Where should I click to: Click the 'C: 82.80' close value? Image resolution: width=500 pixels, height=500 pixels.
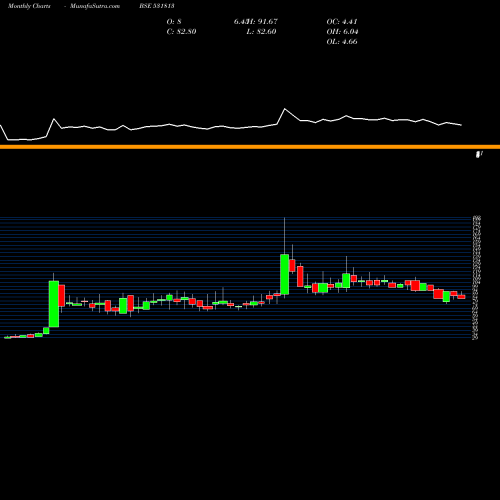tap(181, 32)
